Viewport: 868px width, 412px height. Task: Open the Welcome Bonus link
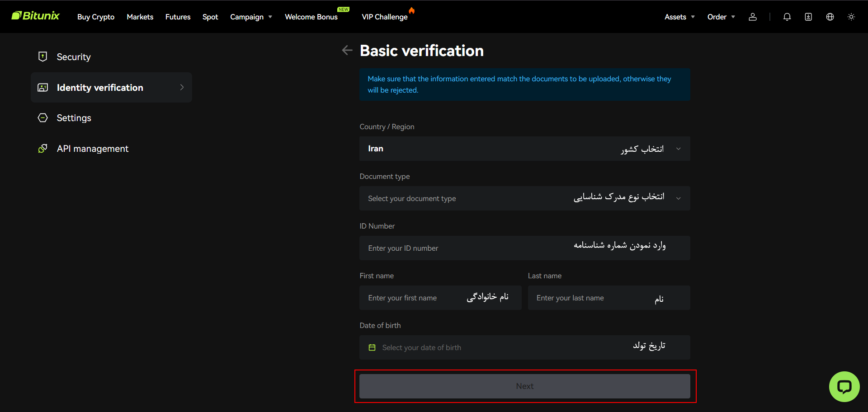click(x=311, y=17)
